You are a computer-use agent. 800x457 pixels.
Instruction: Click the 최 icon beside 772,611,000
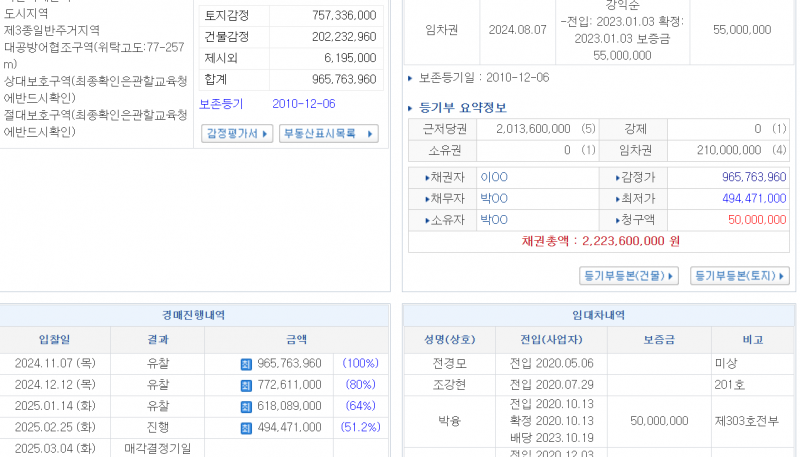[246, 385]
